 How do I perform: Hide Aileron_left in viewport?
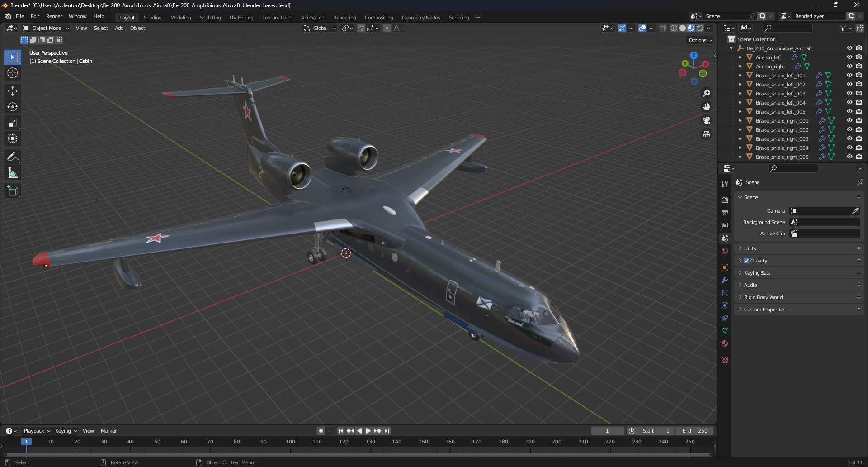[x=849, y=57]
